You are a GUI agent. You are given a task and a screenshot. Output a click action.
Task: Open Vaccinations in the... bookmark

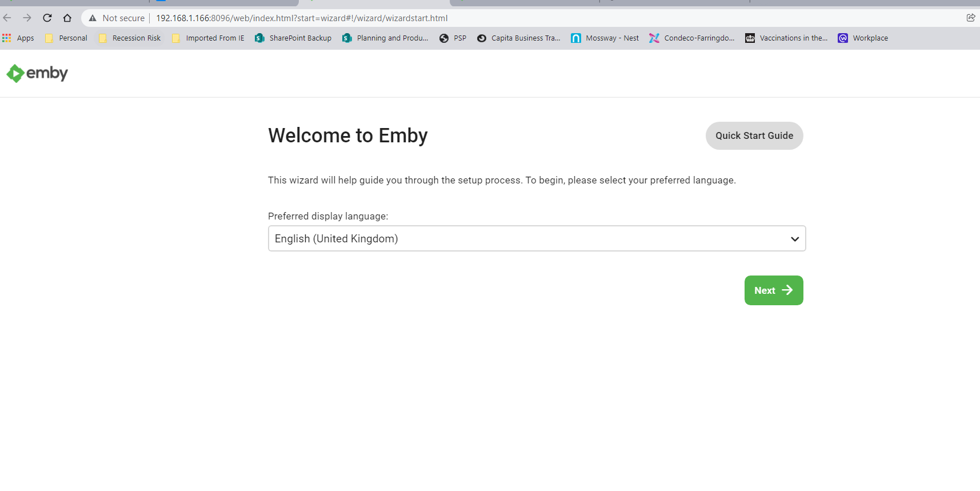coord(786,38)
